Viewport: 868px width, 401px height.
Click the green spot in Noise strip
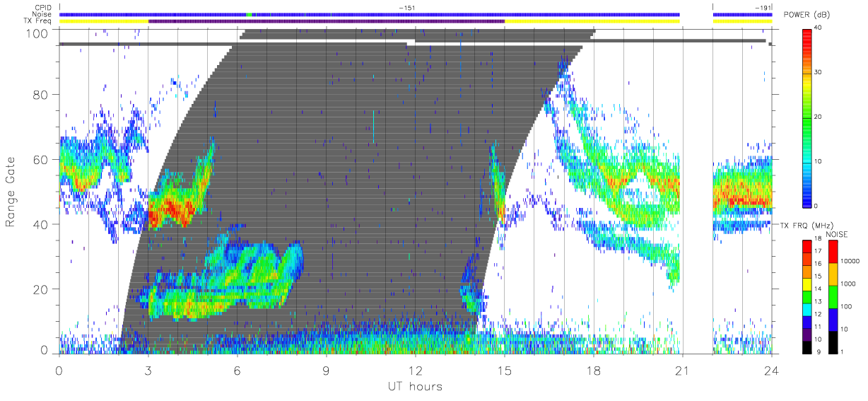click(248, 14)
